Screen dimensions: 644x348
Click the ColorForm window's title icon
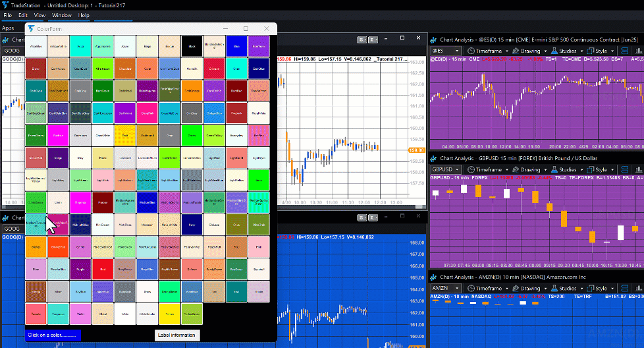tap(31, 29)
